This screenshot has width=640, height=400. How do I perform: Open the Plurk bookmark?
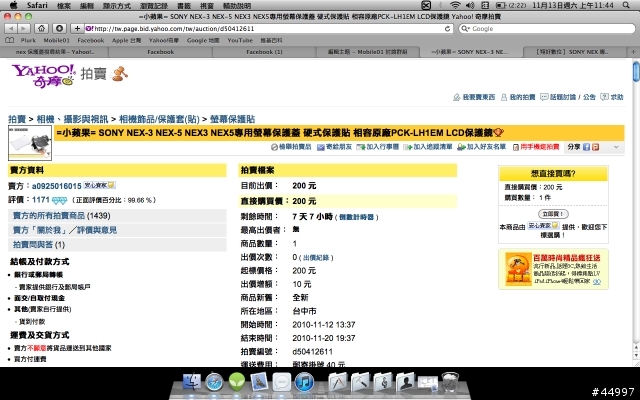click(28, 40)
